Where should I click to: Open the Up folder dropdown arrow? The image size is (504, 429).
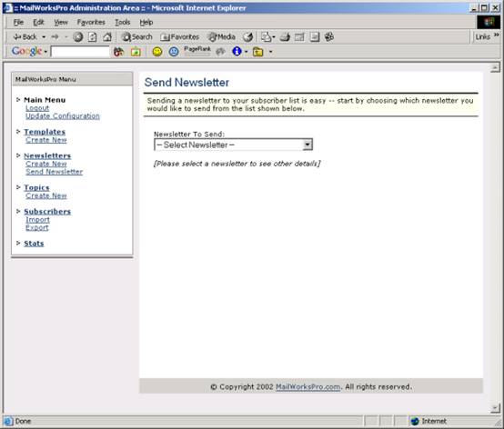[270, 52]
